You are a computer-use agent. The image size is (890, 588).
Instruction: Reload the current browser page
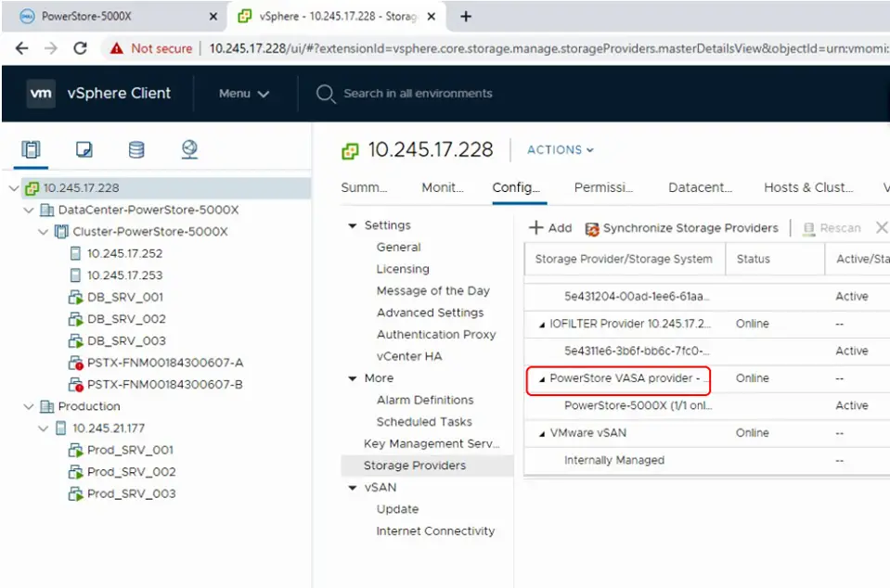80,48
